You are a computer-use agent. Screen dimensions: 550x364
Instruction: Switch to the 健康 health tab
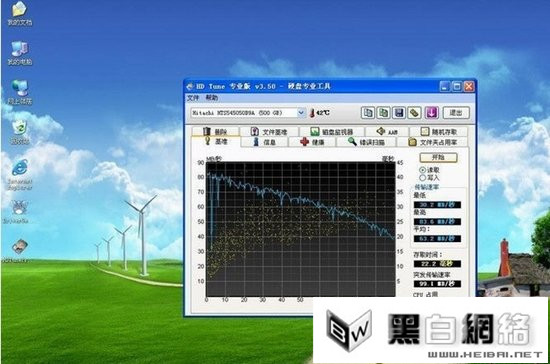[x=312, y=142]
